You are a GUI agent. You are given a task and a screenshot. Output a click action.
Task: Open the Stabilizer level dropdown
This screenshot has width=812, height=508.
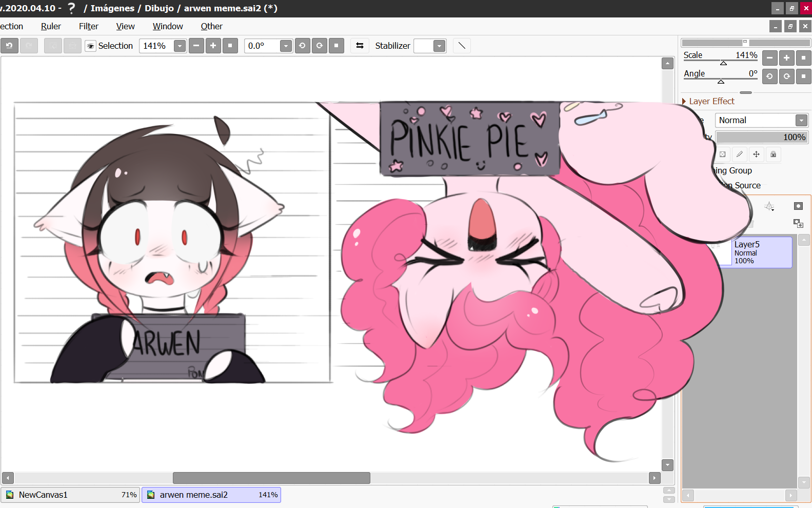[439, 46]
